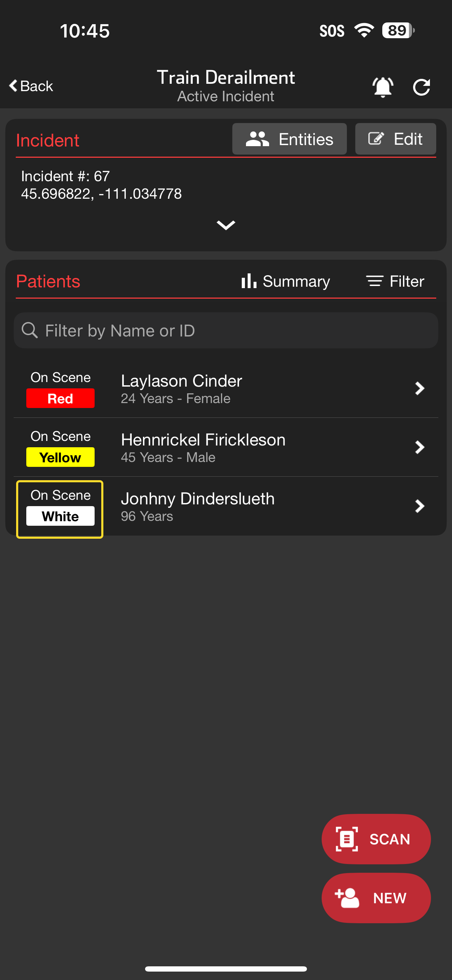Select the Patients section header
This screenshot has width=452, height=980.
pos(48,281)
